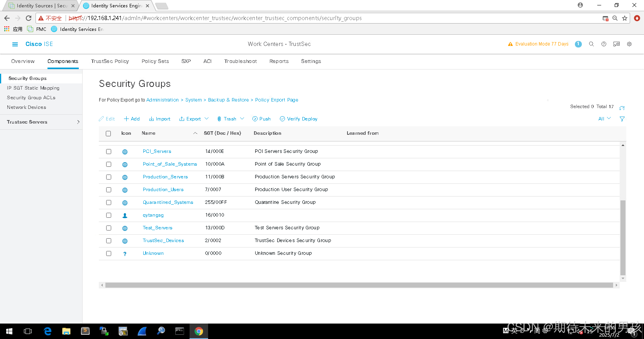Open Task View on taskbar

click(x=28, y=331)
